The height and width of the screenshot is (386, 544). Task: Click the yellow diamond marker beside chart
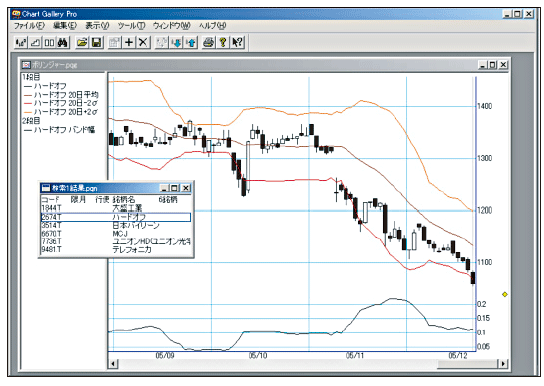[x=505, y=294]
